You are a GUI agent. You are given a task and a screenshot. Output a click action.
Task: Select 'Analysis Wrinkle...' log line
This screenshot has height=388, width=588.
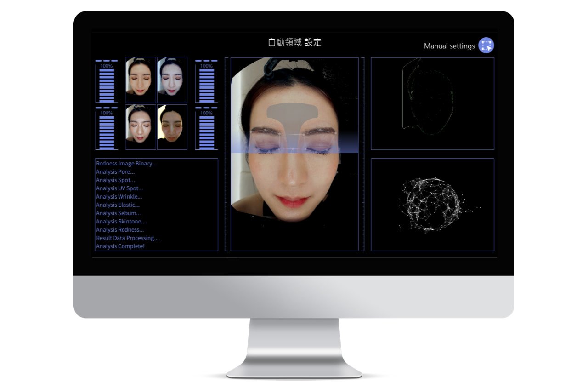119,197
